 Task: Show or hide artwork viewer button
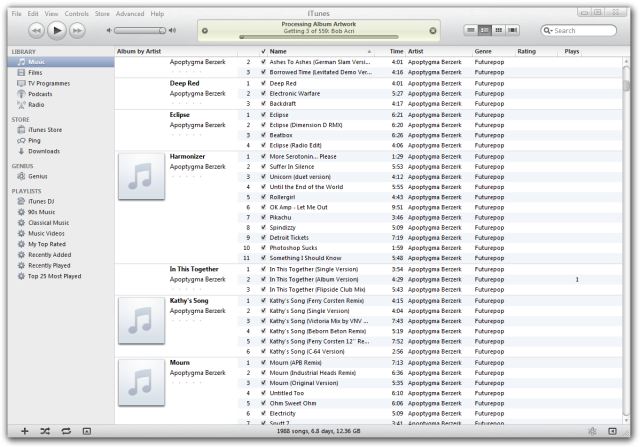tap(87, 431)
